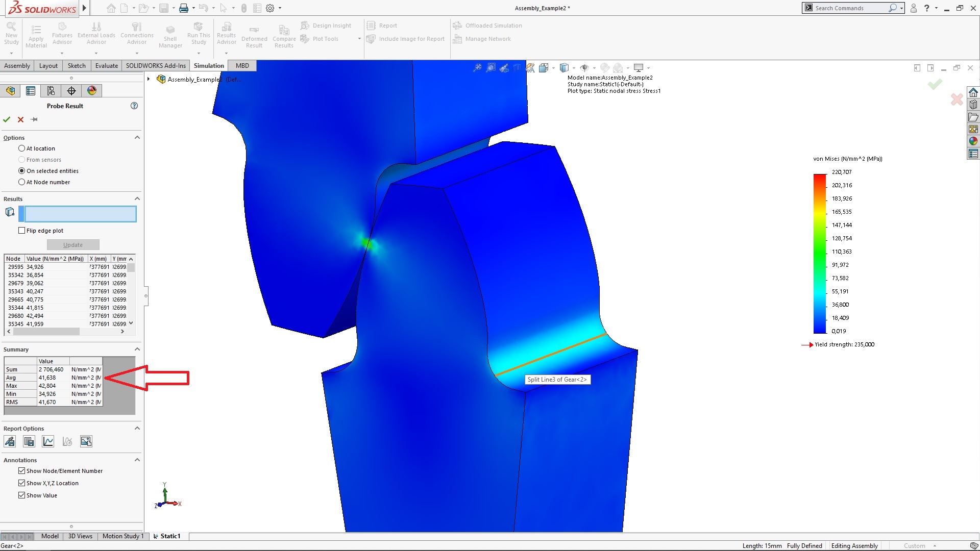This screenshot has height=551, width=980.
Task: Select 'At Node number' probe option
Action: 21,182
